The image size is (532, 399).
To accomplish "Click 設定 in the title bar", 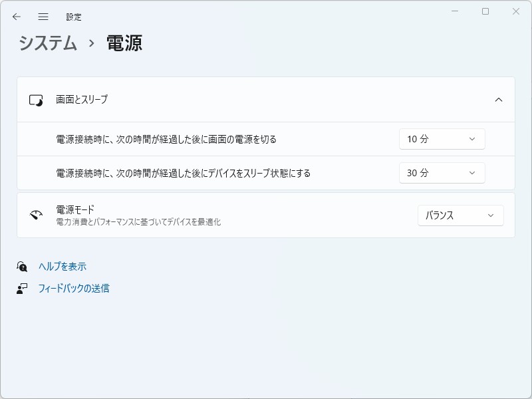I will pyautogui.click(x=74, y=17).
